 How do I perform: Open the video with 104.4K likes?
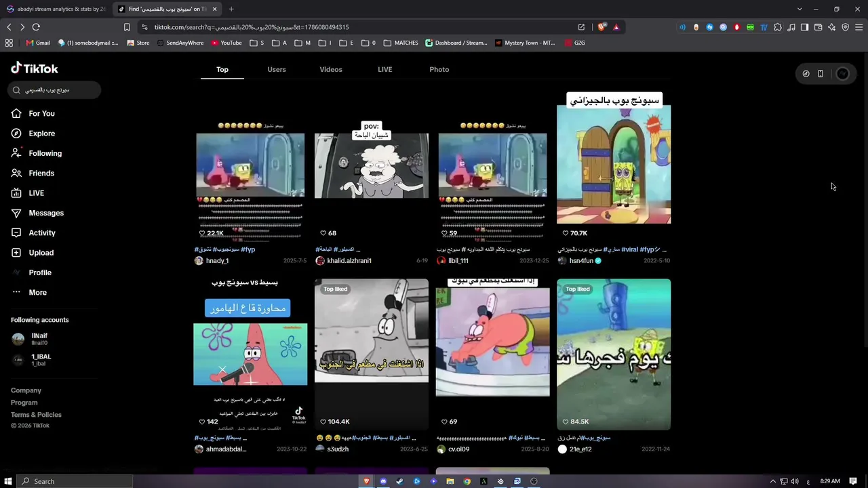(372, 354)
